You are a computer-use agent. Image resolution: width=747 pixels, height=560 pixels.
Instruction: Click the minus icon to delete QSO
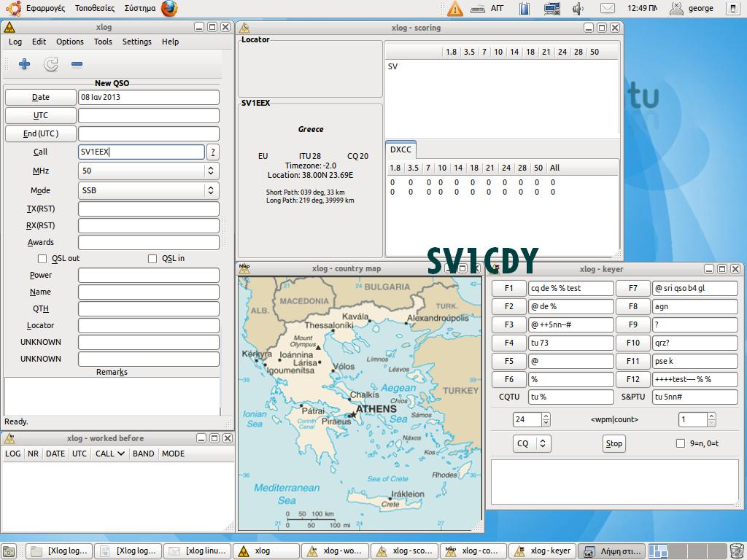[76, 64]
